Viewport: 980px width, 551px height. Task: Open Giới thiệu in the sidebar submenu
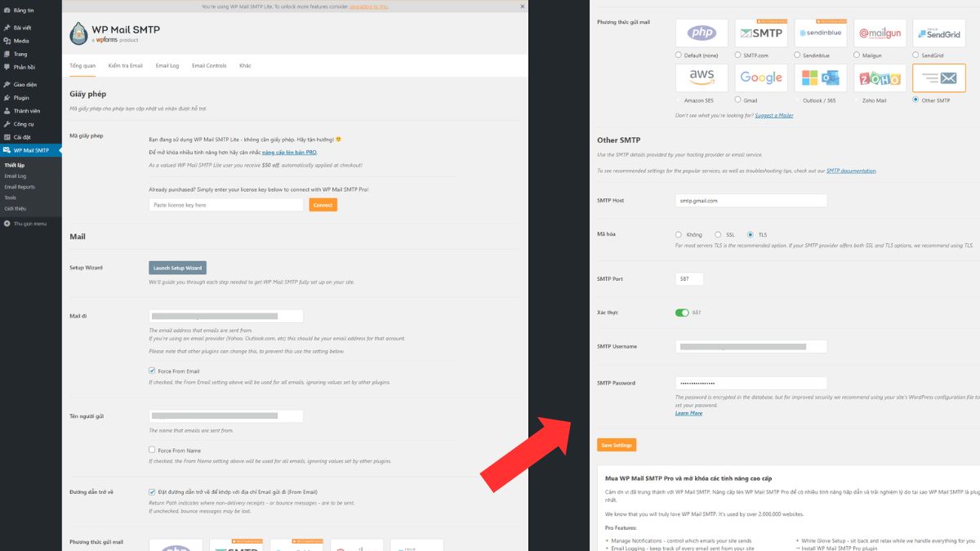pyautogui.click(x=15, y=208)
